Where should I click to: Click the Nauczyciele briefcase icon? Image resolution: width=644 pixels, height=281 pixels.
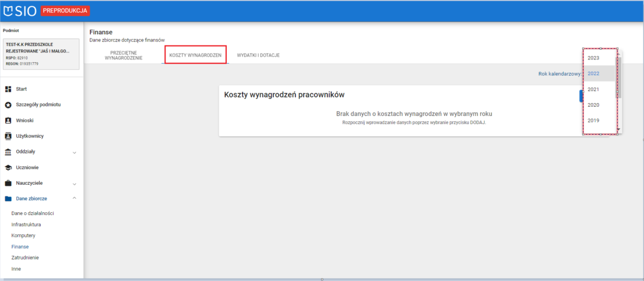(x=8, y=183)
